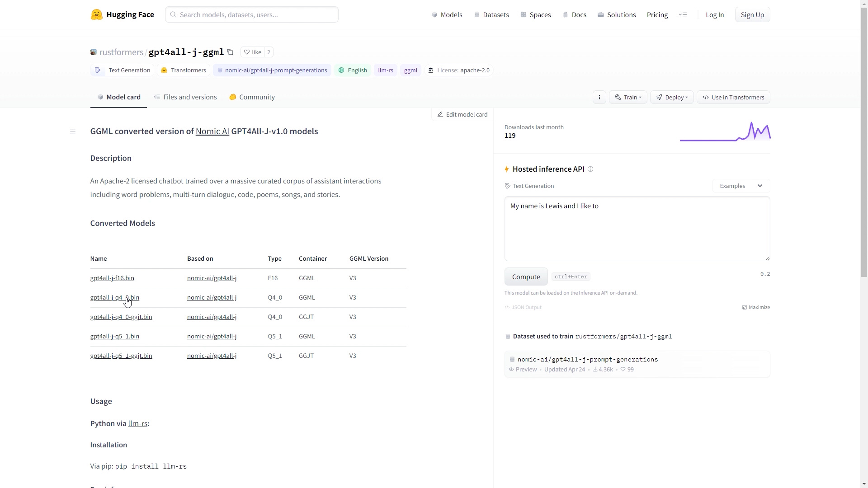Focus the search models input field
The image size is (868, 488).
(251, 14)
